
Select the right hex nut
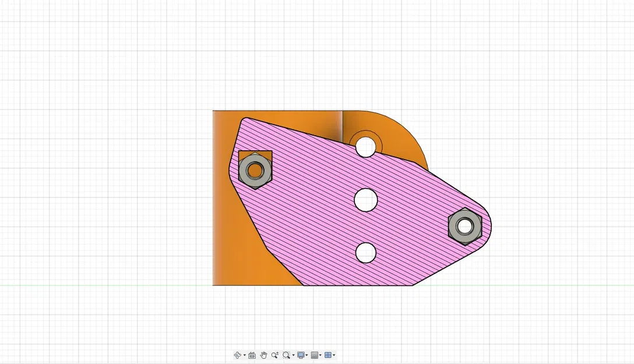coord(465,226)
